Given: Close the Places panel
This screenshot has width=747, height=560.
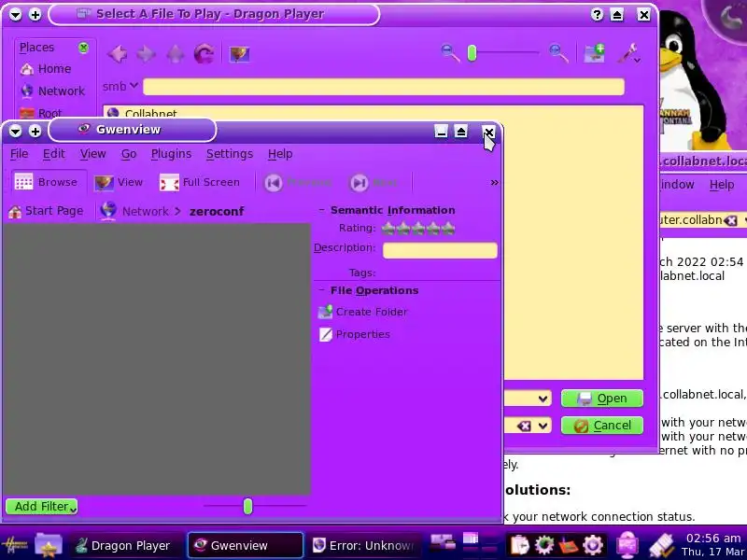Looking at the screenshot, I should tap(83, 48).
